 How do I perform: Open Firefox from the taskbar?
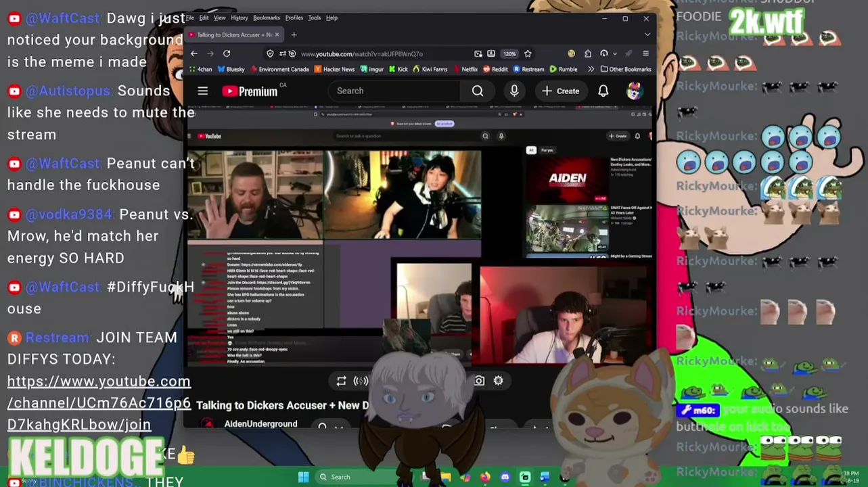[x=485, y=477]
